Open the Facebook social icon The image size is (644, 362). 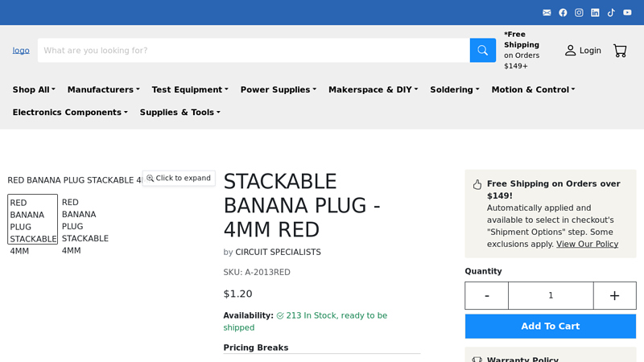(x=563, y=13)
